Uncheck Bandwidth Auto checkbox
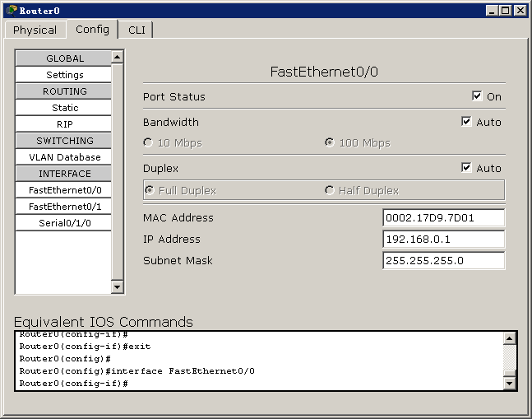Image resolution: width=532 pixels, height=419 pixels. click(x=467, y=122)
